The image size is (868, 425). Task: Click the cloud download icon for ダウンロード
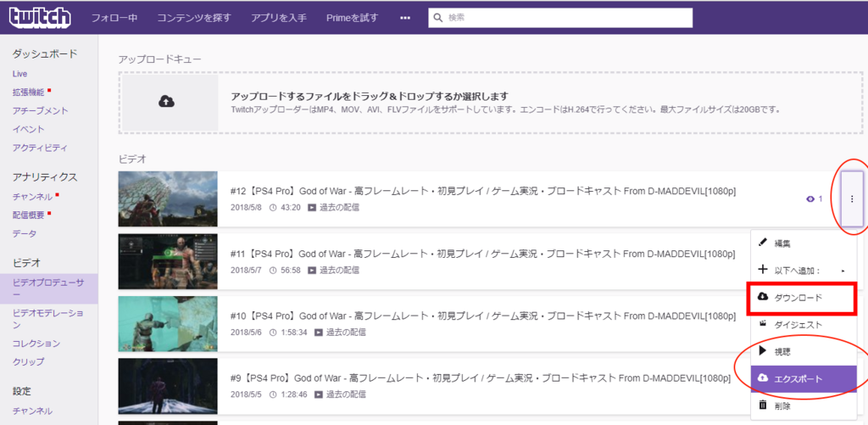click(762, 297)
